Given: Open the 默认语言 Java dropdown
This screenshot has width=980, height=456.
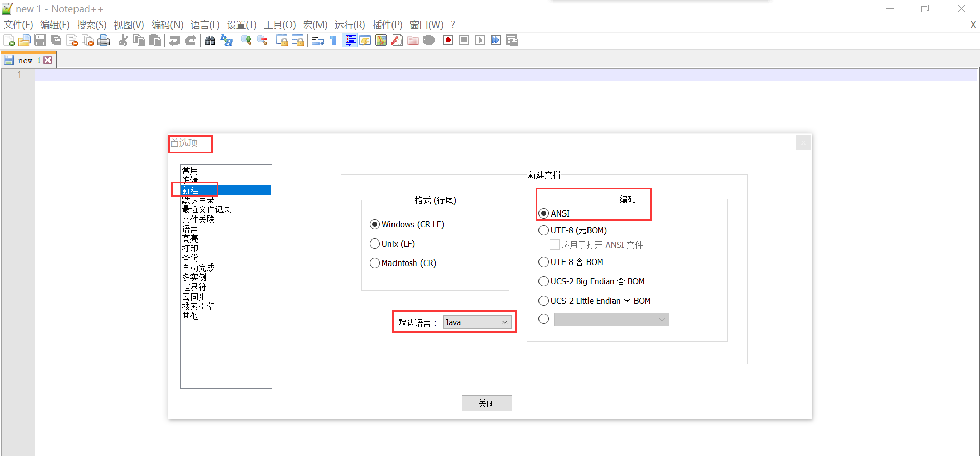Looking at the screenshot, I should tap(477, 322).
